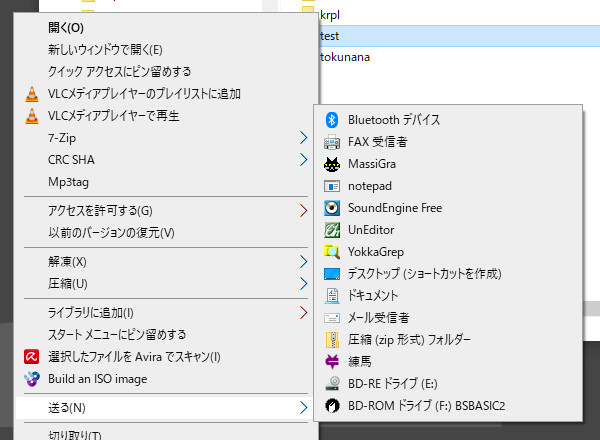Click VLCメディアプレイヤーのプレイリストに追加 text

pos(144,94)
